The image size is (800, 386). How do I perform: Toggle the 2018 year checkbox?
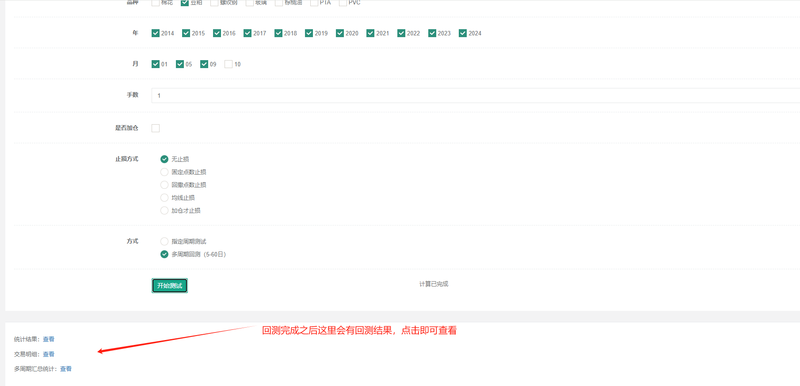278,33
